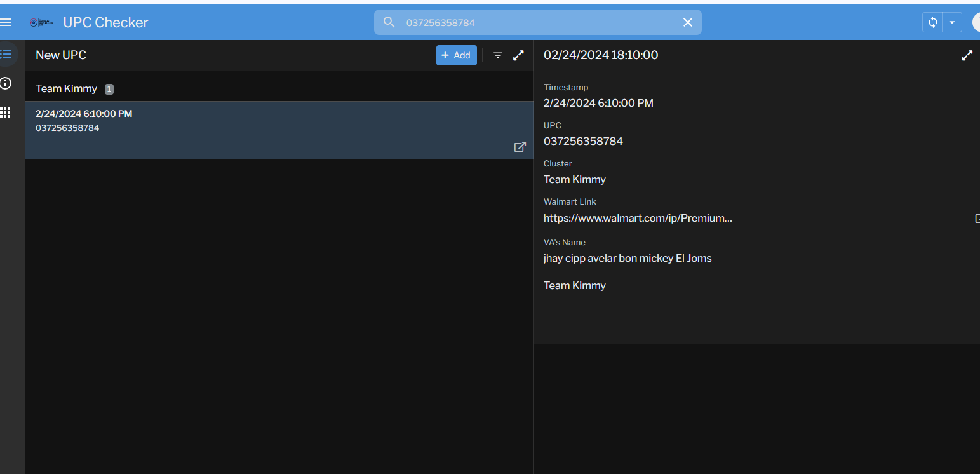Screen dimensions: 980x474
Task: Click the open-external icon on the record row
Action: tap(520, 147)
